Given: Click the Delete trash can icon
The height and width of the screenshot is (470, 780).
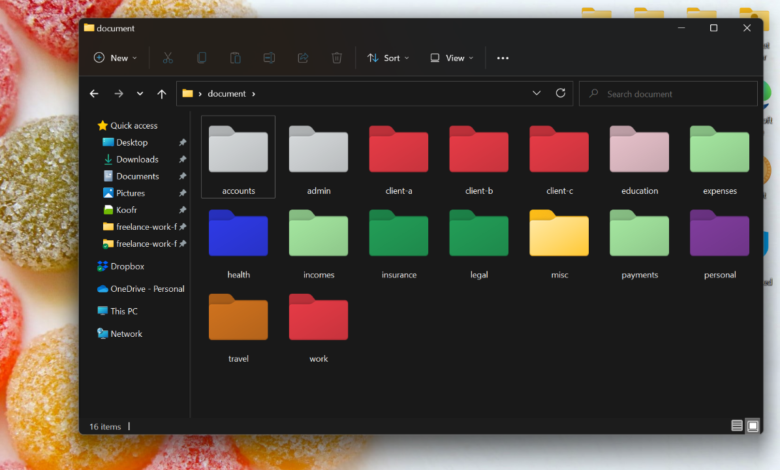Looking at the screenshot, I should (337, 58).
